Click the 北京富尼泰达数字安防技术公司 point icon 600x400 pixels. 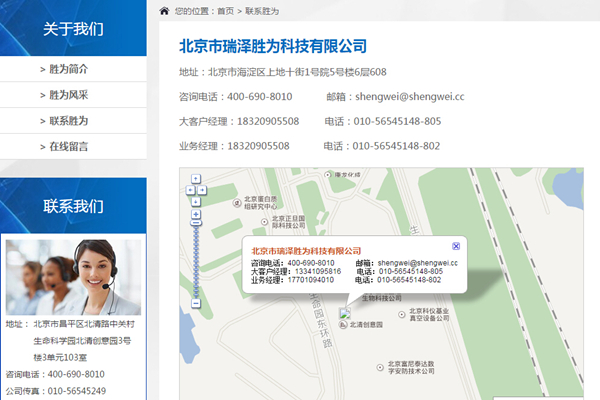click(380, 367)
